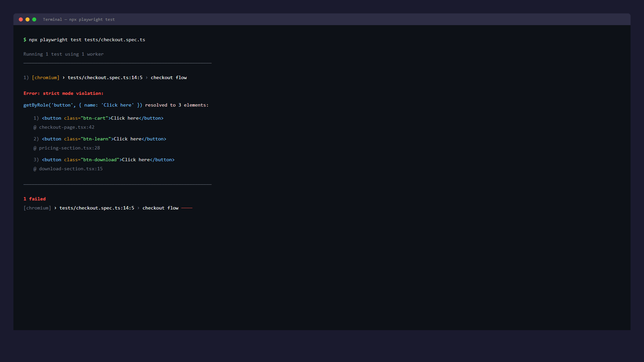The height and width of the screenshot is (362, 644).
Task: Click the orange [chromium] tag in test header
Action: click(x=46, y=77)
